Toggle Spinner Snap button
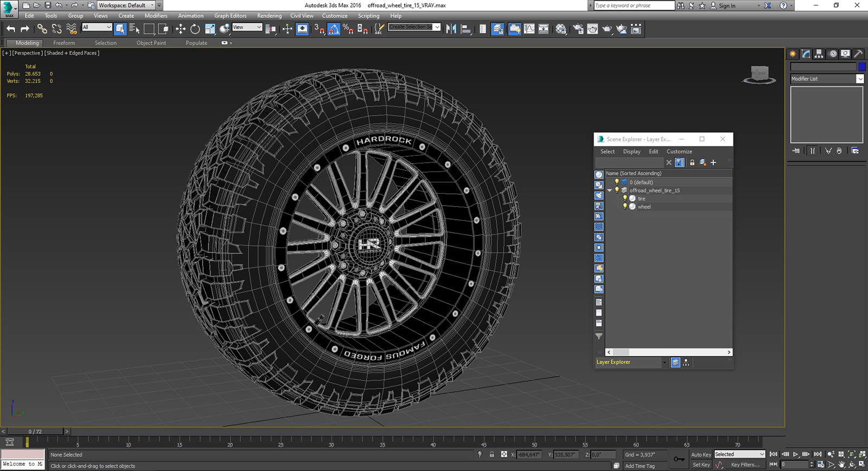 point(362,29)
